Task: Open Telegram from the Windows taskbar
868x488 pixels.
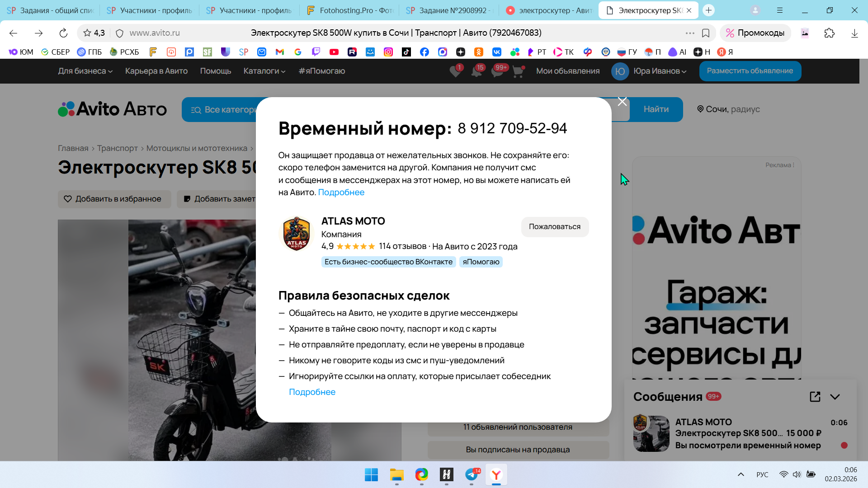Action: tap(471, 474)
